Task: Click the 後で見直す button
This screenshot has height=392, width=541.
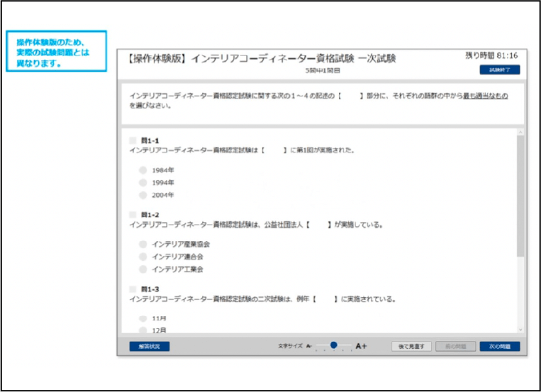Action: 411,347
